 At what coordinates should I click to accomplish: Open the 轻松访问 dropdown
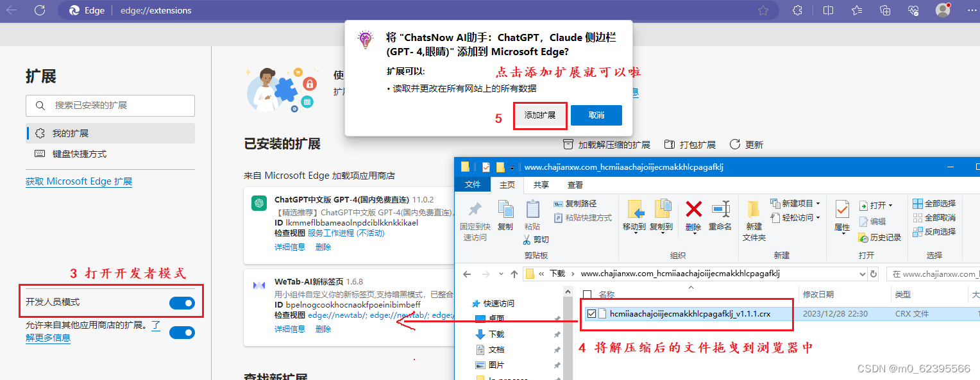(818, 218)
